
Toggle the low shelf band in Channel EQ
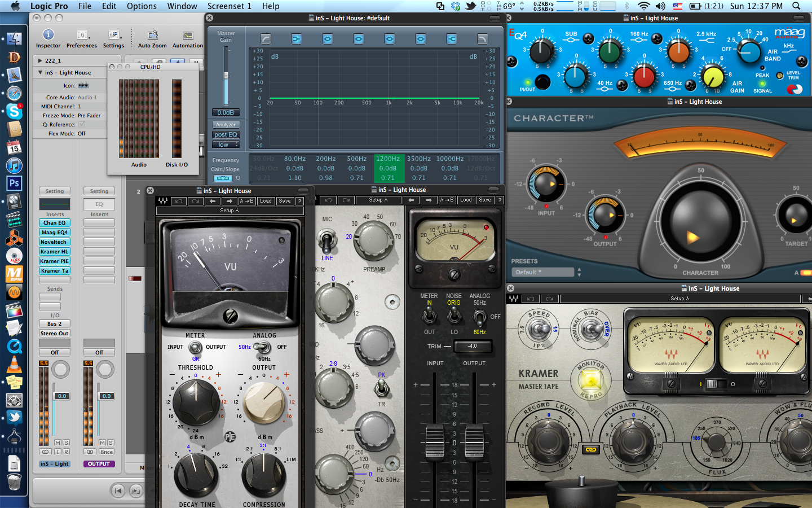pos(297,39)
